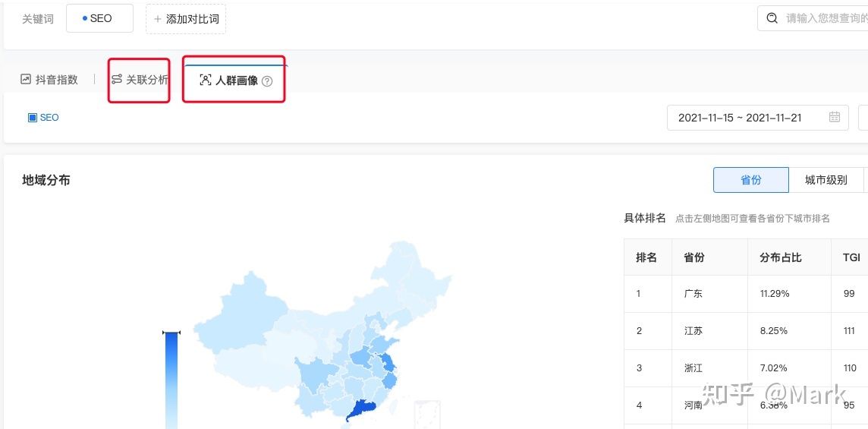Click the blue gradient legend bar
This screenshot has width=868, height=429.
[171, 381]
